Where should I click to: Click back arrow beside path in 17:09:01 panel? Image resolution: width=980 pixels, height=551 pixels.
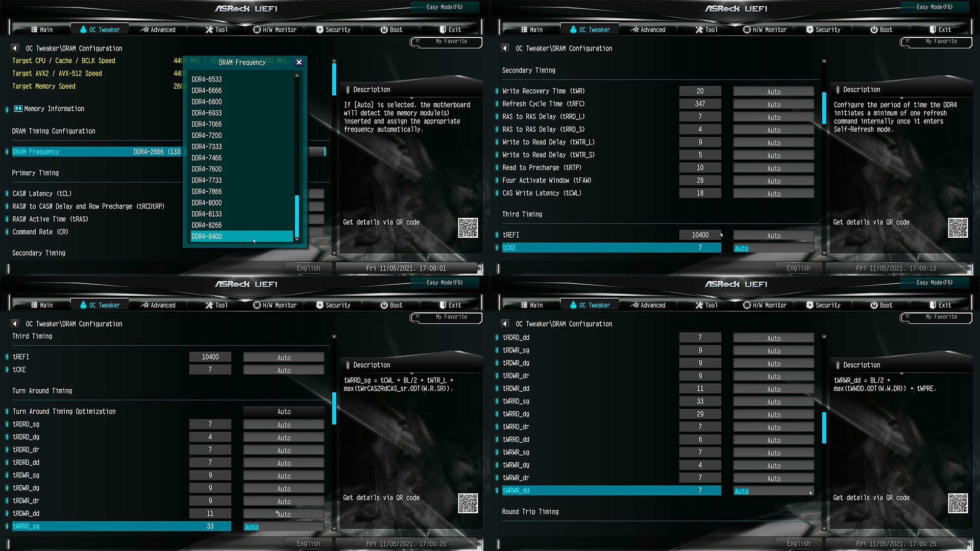tap(15, 48)
